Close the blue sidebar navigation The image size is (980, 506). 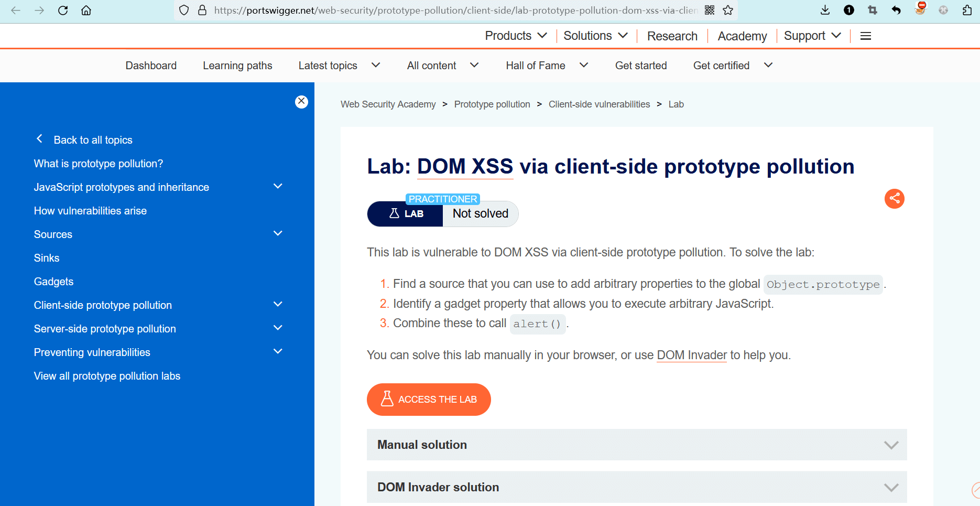[301, 102]
